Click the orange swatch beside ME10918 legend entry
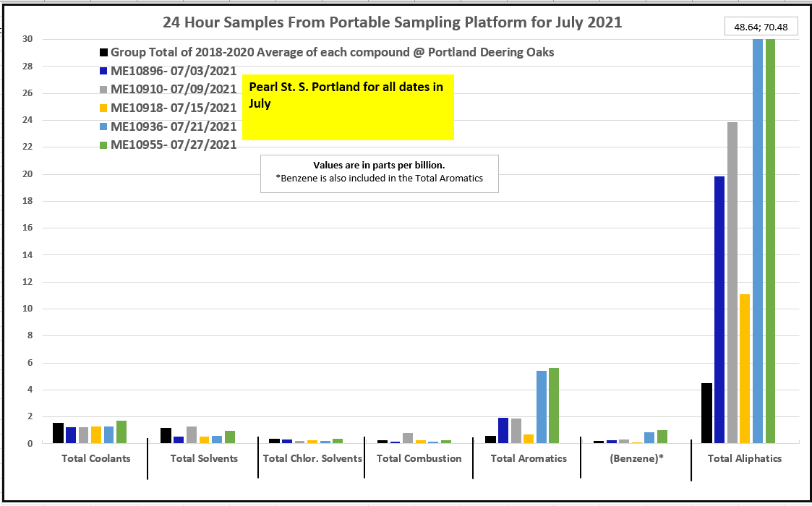This screenshot has height=506, width=812. coord(103,108)
